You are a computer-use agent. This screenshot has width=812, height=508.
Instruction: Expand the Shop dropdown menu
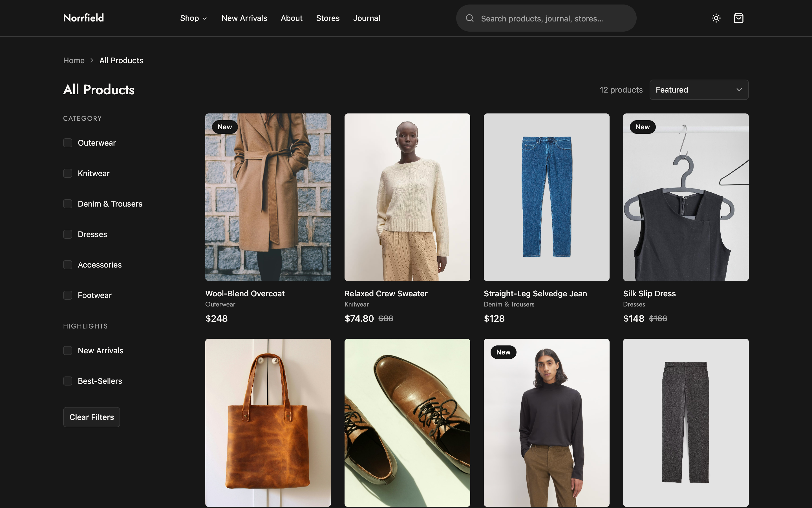click(x=194, y=18)
